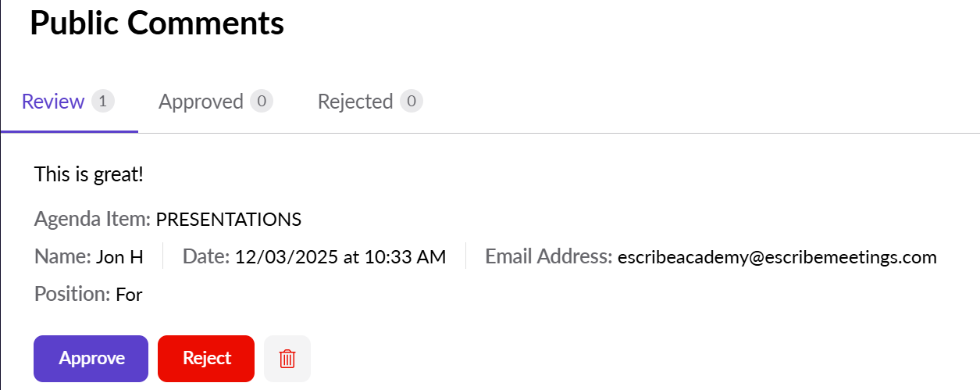Click the commenter name Jon H
This screenshot has height=390, width=980.
(119, 257)
